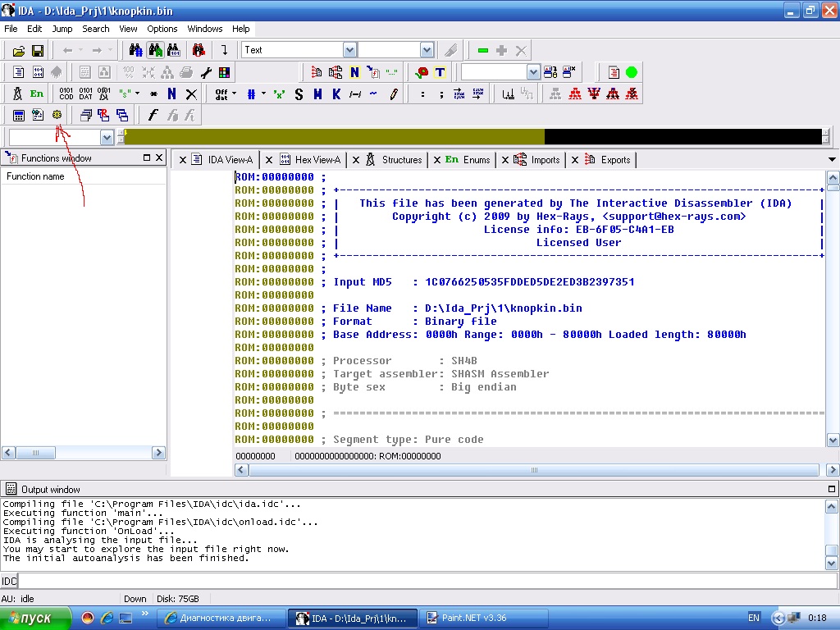Switch to the Imports tab
Image resolution: width=840 pixels, height=630 pixels.
pos(545,160)
